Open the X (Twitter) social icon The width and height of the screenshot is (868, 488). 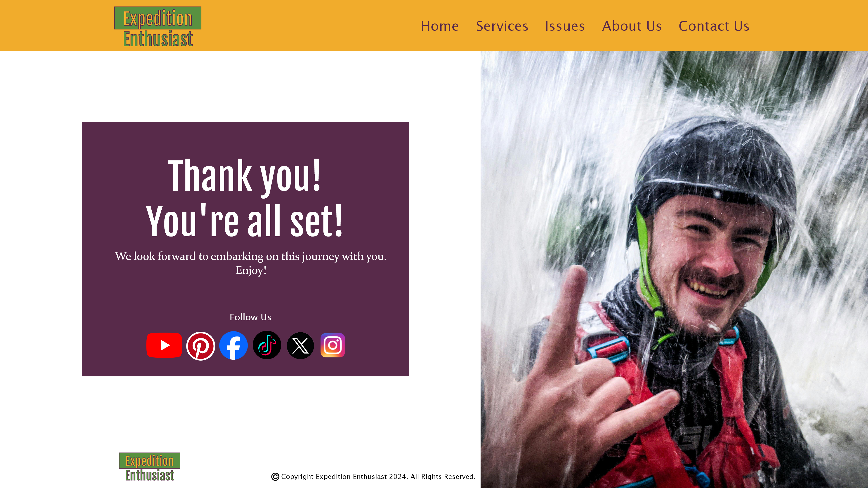click(300, 345)
